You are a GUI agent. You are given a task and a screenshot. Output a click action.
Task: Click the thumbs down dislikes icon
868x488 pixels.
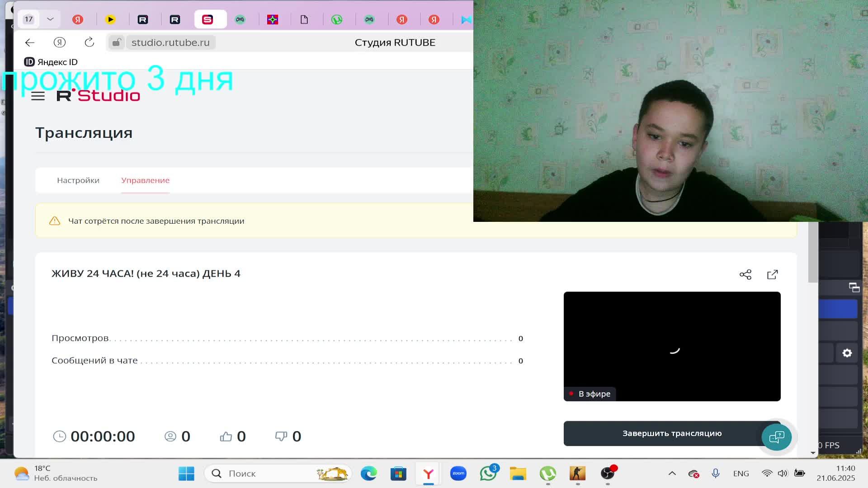pos(281,436)
